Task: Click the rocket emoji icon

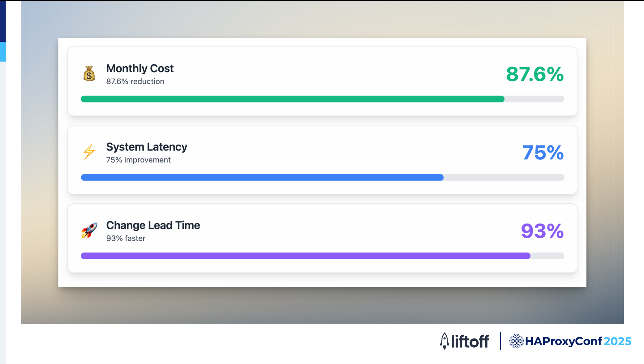Action: click(x=89, y=230)
